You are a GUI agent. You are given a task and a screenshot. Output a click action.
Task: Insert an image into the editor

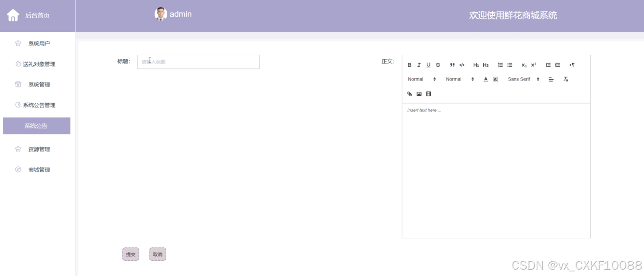(x=419, y=94)
